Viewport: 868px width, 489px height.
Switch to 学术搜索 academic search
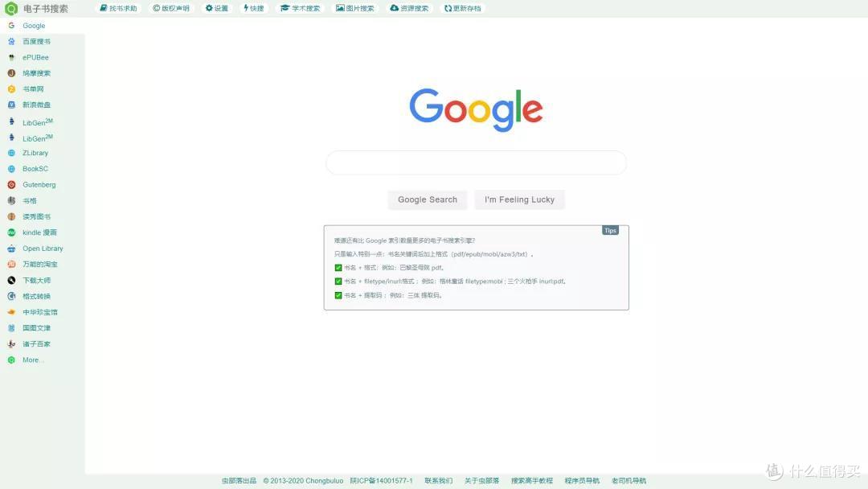(x=300, y=8)
